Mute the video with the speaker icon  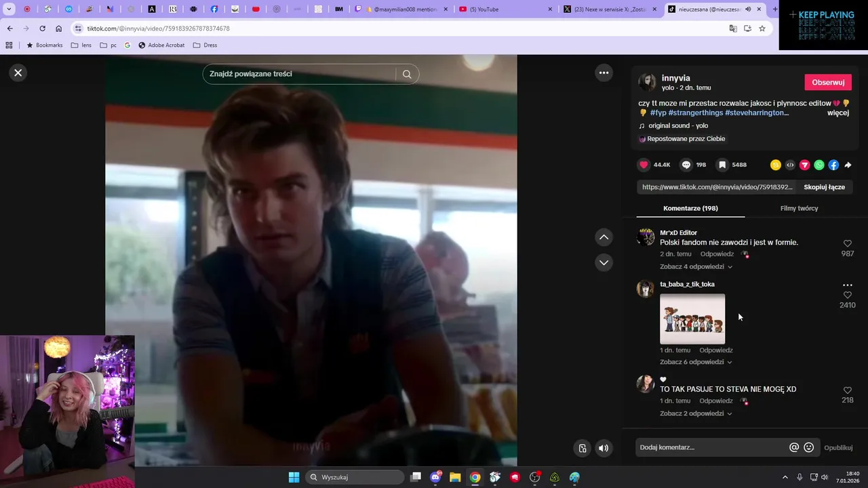click(x=604, y=448)
